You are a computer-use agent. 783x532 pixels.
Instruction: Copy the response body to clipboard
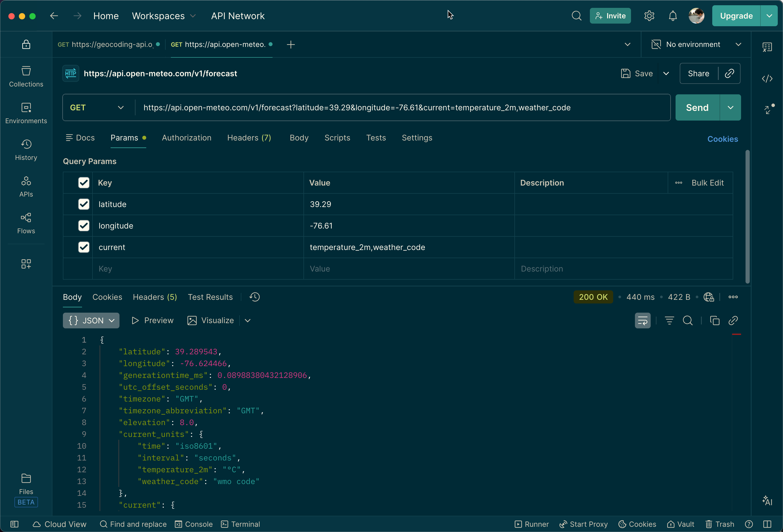point(715,321)
